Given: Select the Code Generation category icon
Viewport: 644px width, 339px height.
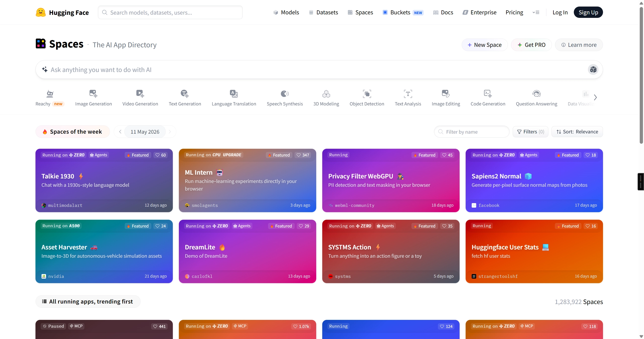Looking at the screenshot, I should tap(488, 94).
